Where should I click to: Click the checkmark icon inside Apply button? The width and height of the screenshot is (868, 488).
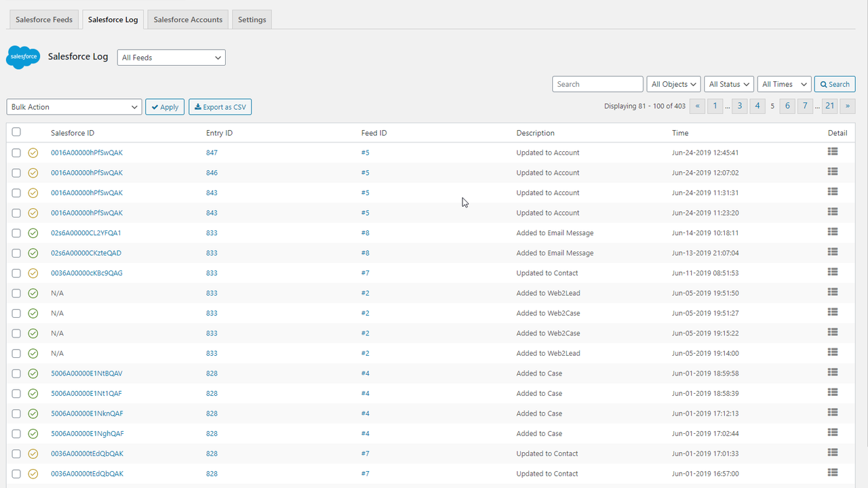[155, 106]
